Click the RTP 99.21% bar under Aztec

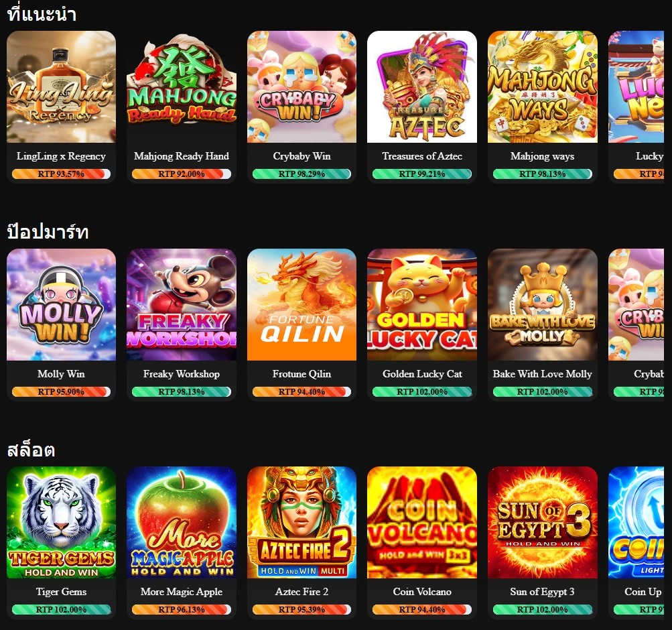point(422,174)
